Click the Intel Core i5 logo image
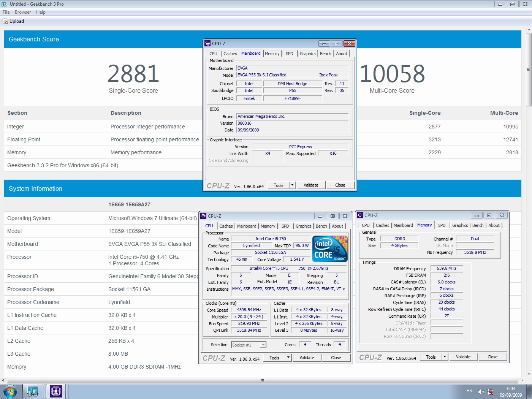 point(330,249)
